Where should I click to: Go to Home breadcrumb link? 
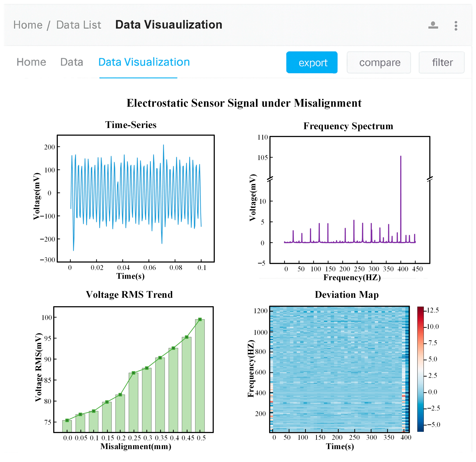(28, 25)
